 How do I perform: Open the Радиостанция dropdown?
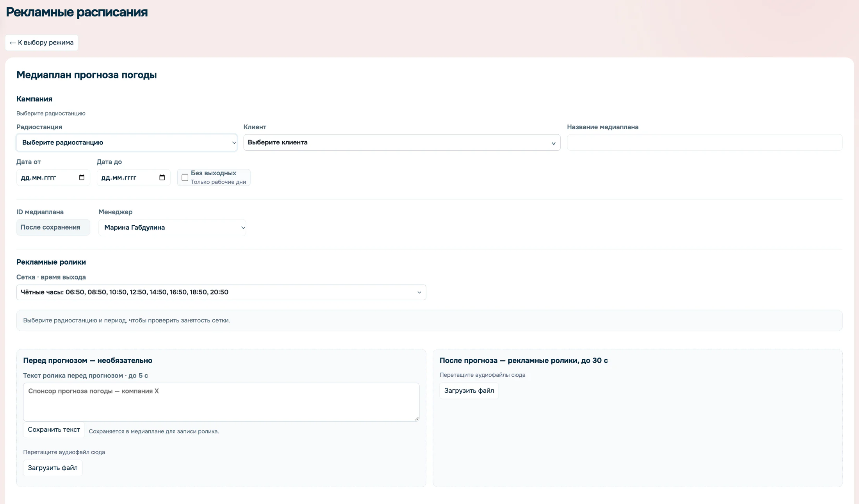tap(127, 142)
